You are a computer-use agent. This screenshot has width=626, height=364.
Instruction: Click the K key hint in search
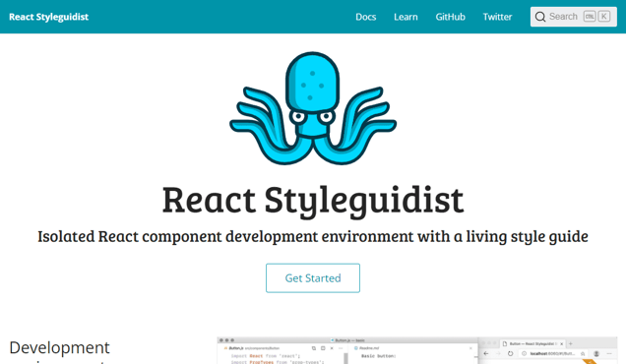(x=604, y=17)
